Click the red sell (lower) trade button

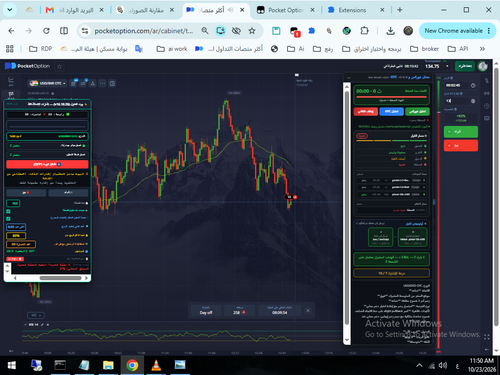click(x=461, y=146)
